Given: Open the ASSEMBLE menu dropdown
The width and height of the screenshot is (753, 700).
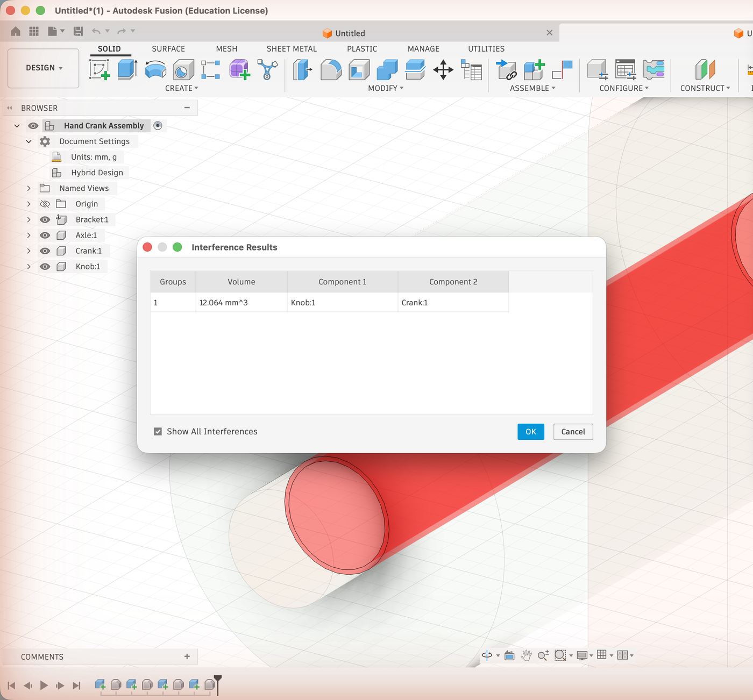Looking at the screenshot, I should pos(532,88).
